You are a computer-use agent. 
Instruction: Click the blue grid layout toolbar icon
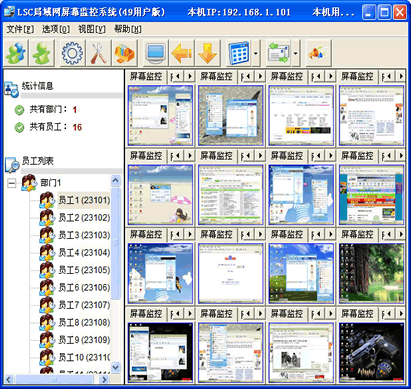coord(239,53)
